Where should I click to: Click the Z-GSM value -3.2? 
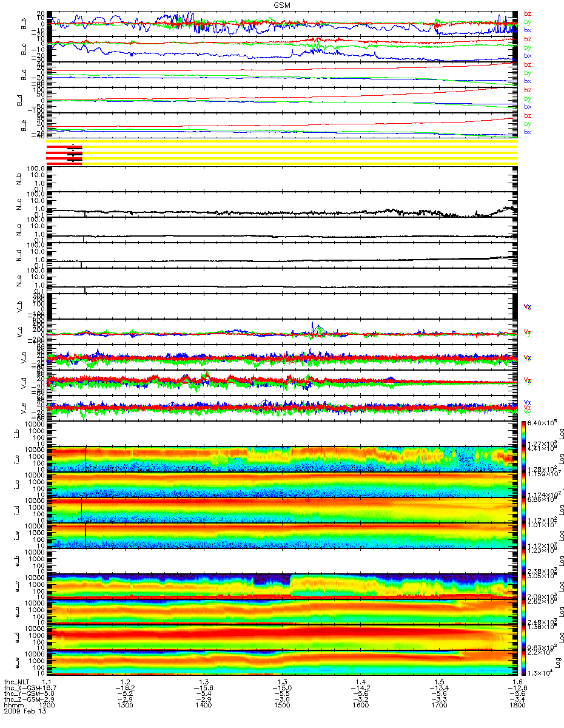coord(360,699)
